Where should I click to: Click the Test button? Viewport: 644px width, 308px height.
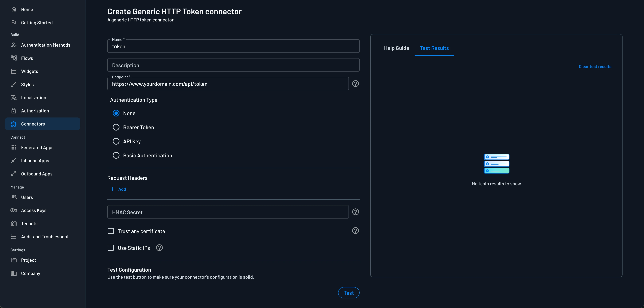pos(349,293)
